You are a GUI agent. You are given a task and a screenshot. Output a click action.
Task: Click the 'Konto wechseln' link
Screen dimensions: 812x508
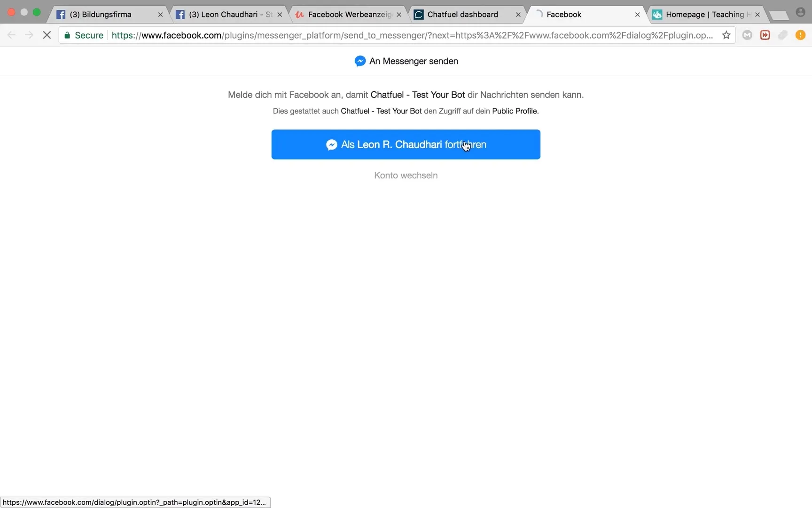406,175
